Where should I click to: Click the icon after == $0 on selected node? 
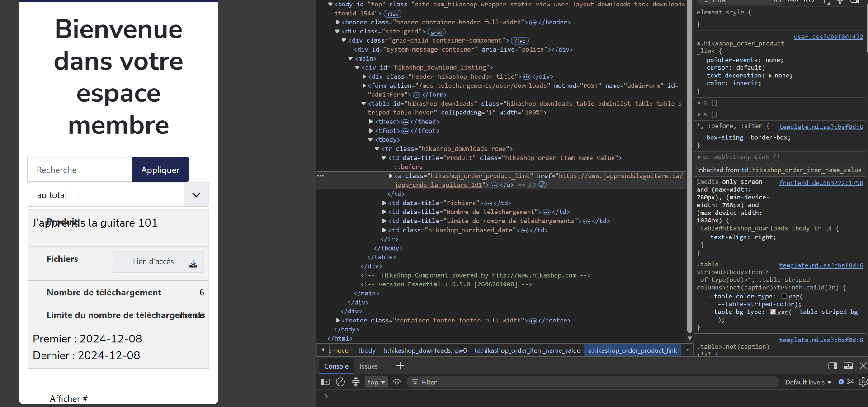[542, 185]
